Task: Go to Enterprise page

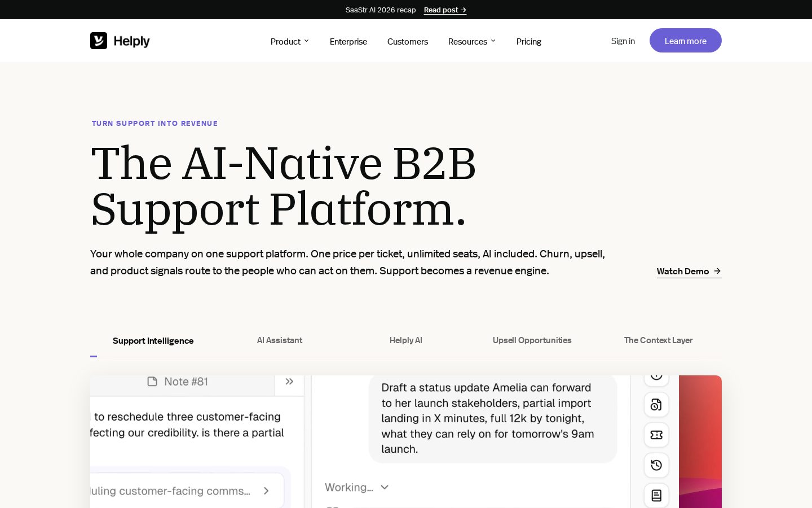Action: [348, 41]
